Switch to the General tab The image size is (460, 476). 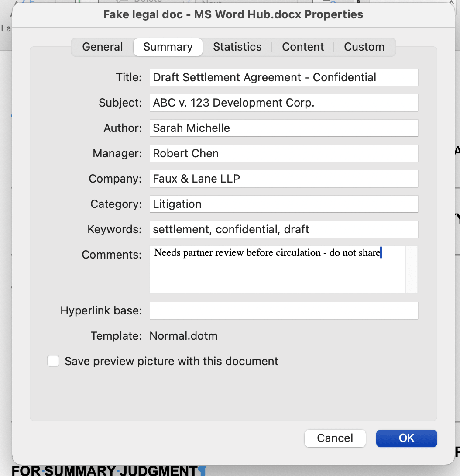tap(103, 47)
